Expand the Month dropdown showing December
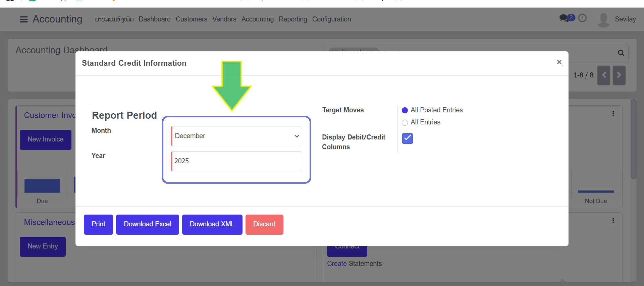The image size is (644, 286). click(236, 136)
